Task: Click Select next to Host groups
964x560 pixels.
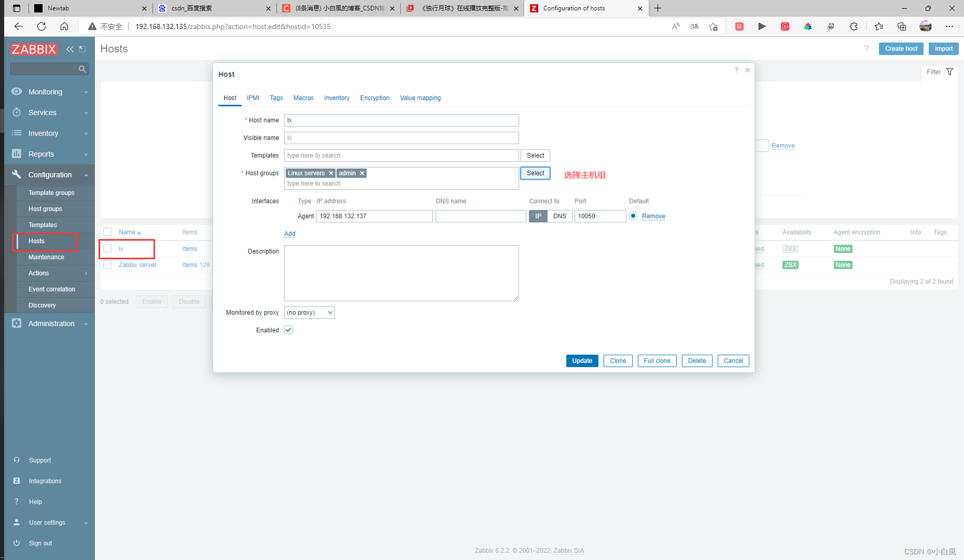Action: pos(535,173)
